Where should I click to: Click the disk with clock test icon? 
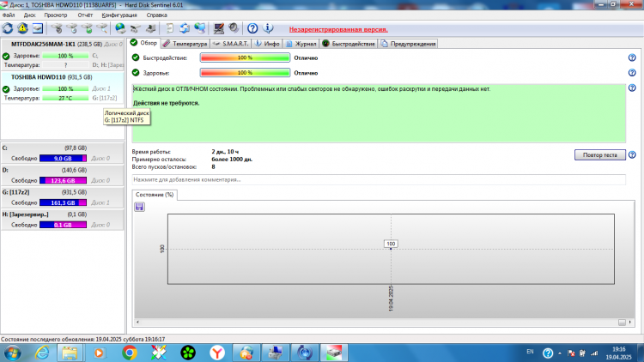pyautogui.click(x=72, y=28)
